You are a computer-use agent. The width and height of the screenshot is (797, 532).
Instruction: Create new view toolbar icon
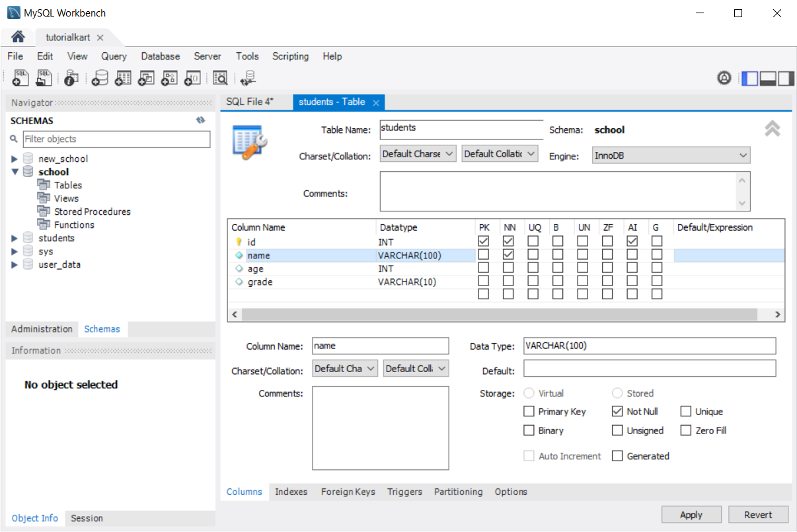click(x=145, y=78)
